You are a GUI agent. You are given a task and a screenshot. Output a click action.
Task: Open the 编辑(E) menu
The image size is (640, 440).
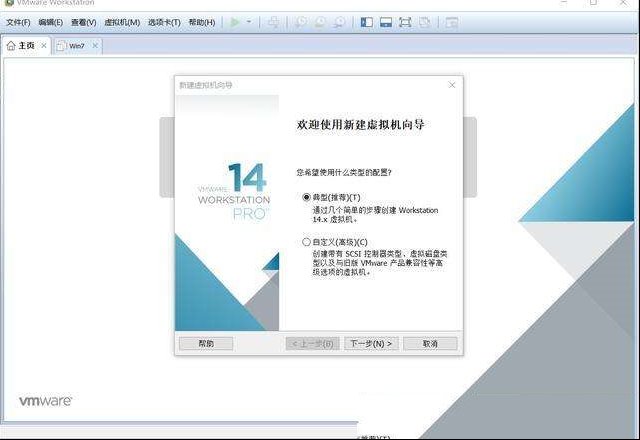tap(51, 22)
